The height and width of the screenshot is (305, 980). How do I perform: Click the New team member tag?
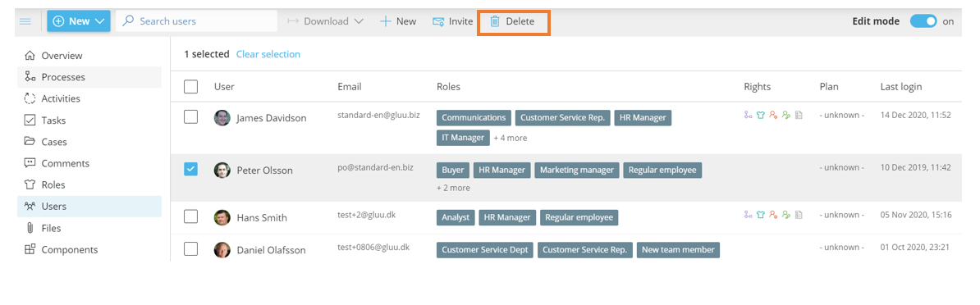click(678, 250)
